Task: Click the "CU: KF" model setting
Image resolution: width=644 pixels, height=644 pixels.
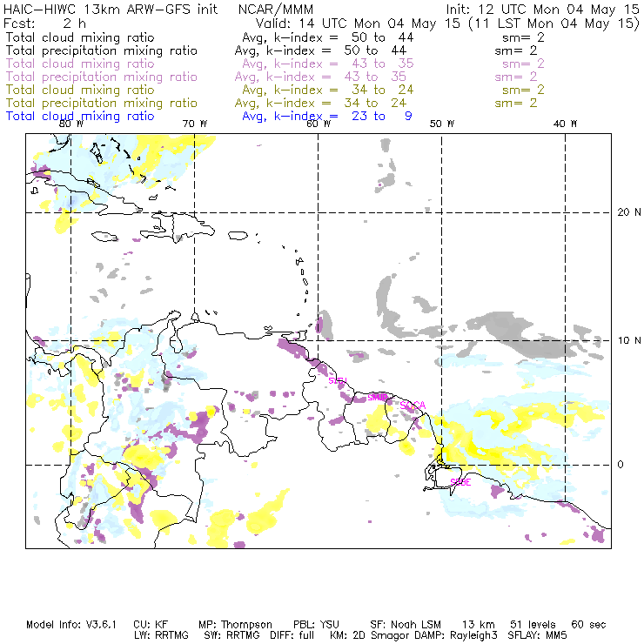Action: [151, 625]
